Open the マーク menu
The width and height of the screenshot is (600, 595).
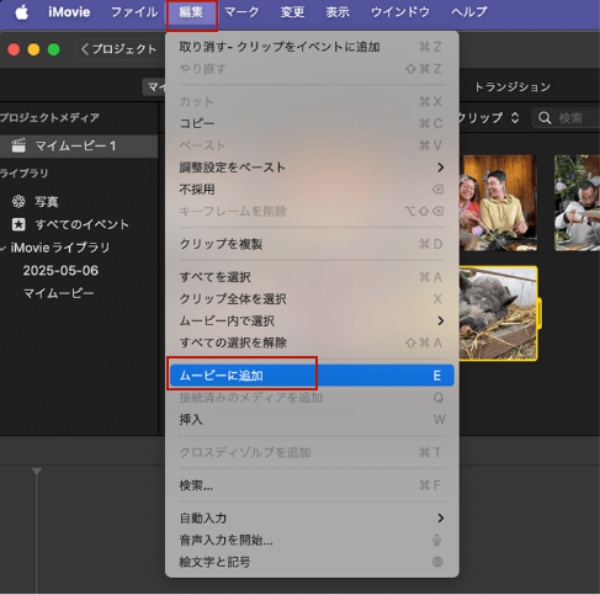tap(242, 12)
